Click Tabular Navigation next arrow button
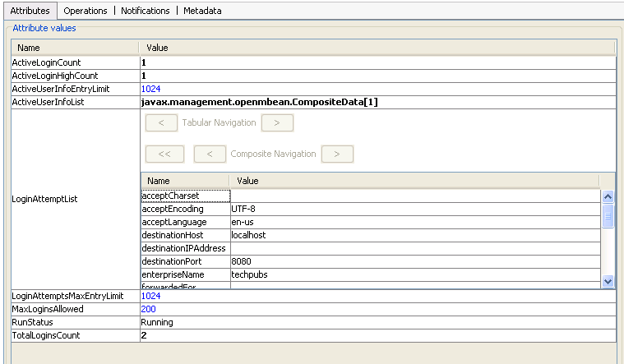This screenshot has width=624, height=364. coord(277,122)
